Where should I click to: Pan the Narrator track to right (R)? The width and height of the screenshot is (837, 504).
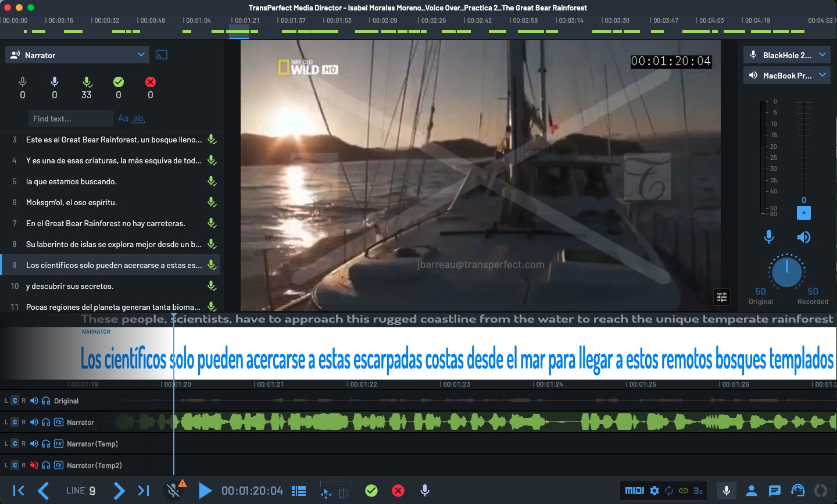pos(24,422)
